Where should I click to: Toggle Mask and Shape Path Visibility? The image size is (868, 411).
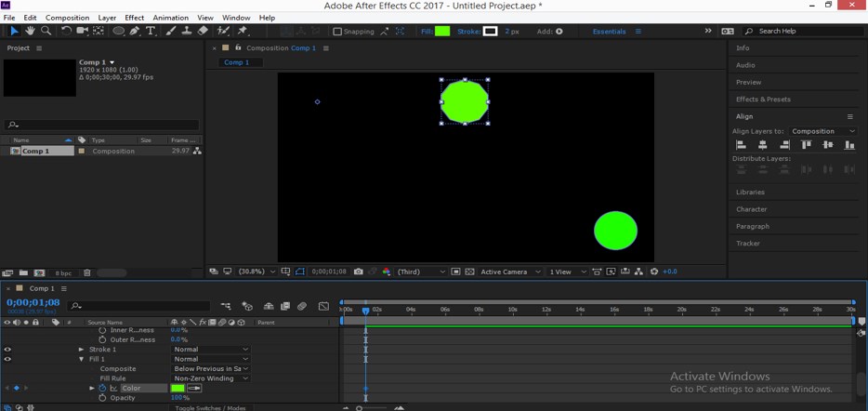[x=300, y=272]
